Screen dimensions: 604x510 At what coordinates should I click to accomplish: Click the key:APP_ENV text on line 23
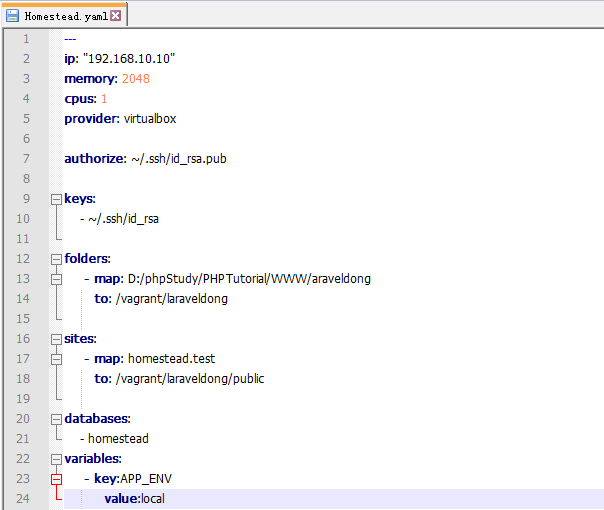[x=133, y=479]
